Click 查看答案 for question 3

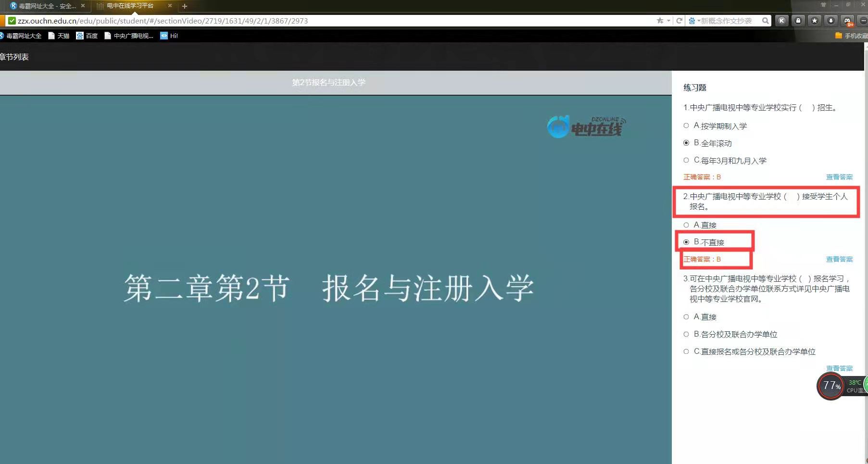click(x=839, y=368)
